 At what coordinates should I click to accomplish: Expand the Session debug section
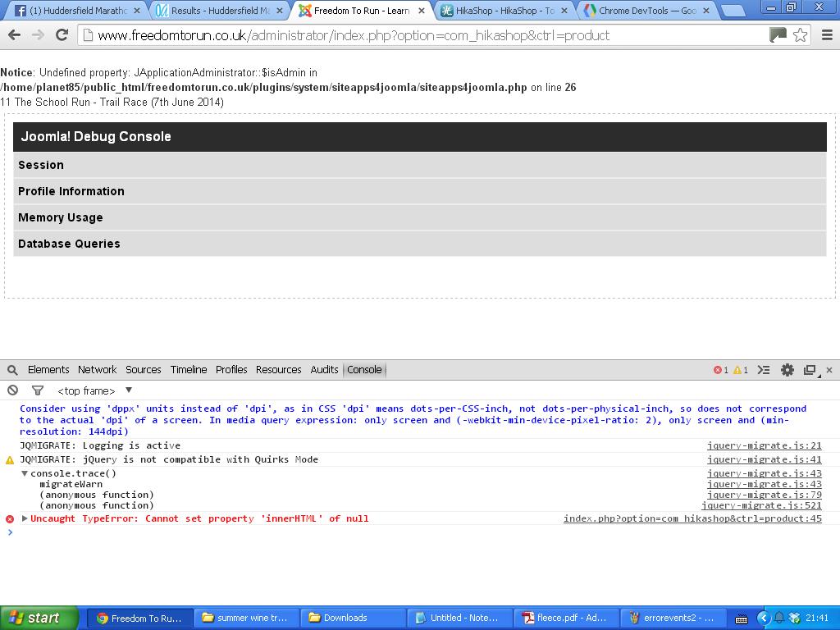[x=420, y=165]
